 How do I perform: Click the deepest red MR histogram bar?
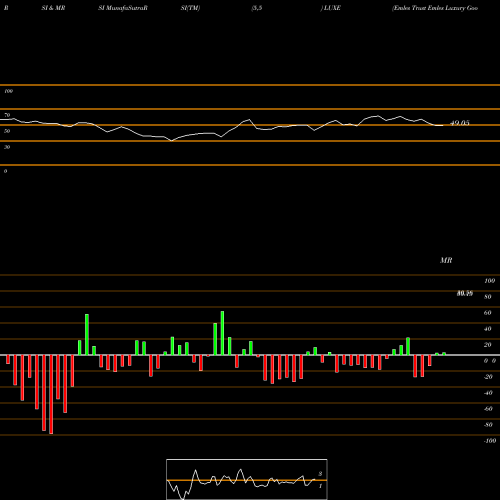51,394
